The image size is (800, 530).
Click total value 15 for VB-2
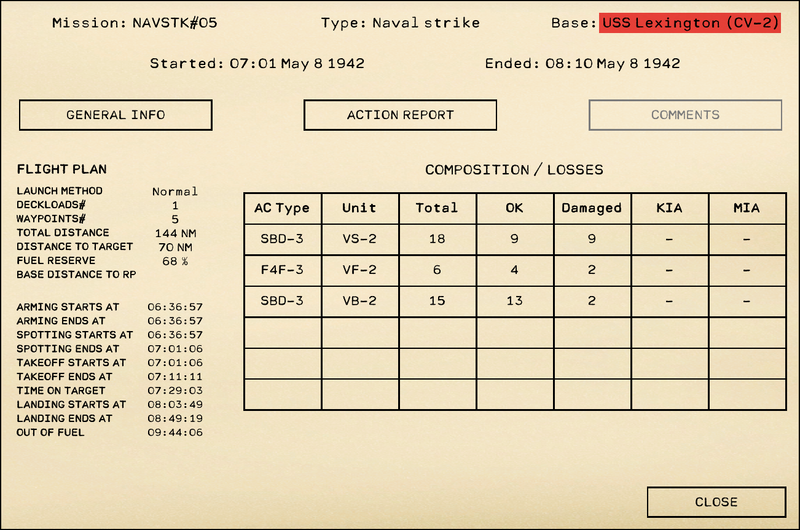coord(437,301)
